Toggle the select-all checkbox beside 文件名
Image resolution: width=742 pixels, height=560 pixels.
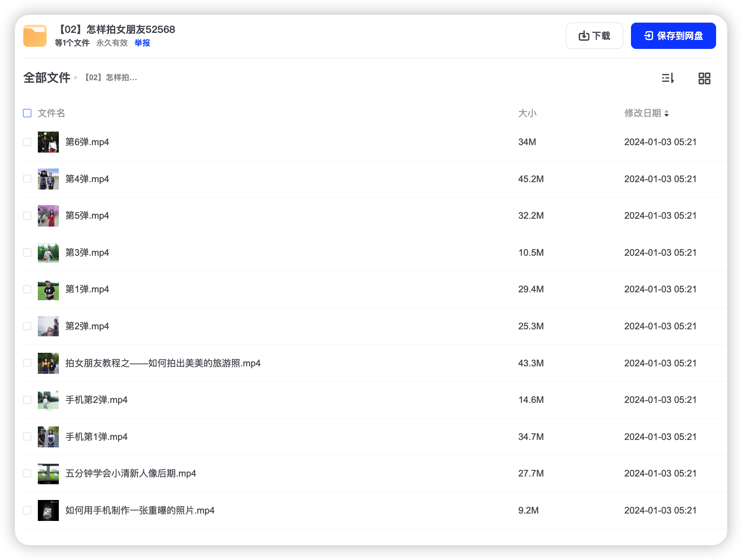tap(27, 113)
